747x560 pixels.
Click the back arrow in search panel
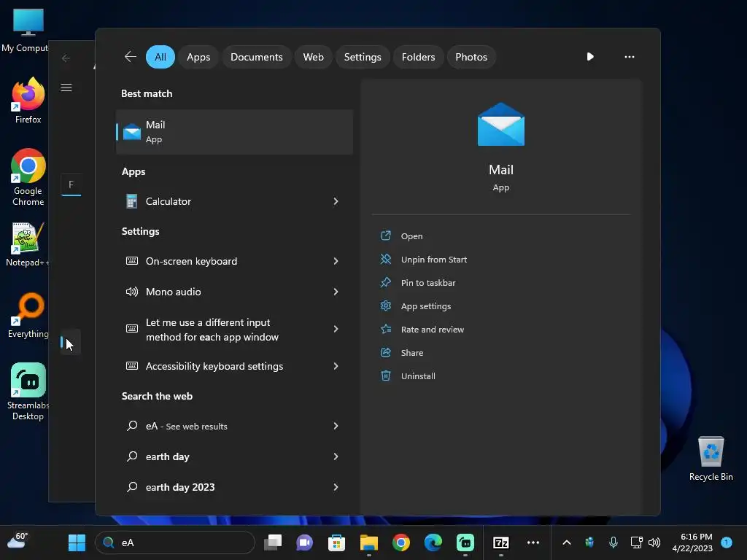(130, 57)
